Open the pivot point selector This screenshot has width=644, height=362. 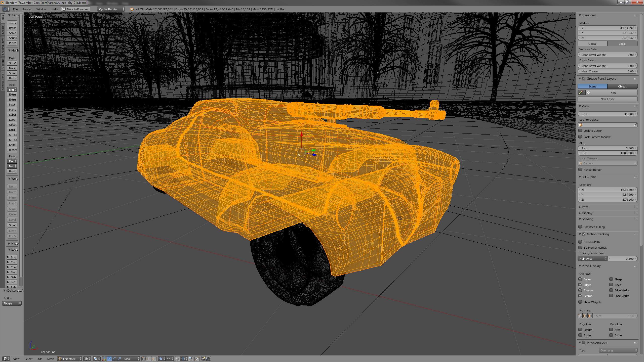(97, 359)
